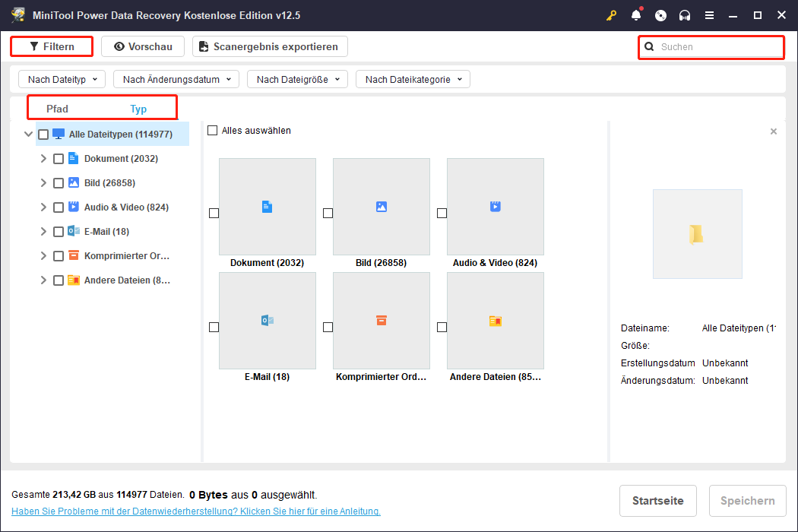Open notifications via the bell icon
This screenshot has height=532, width=798.
point(636,15)
